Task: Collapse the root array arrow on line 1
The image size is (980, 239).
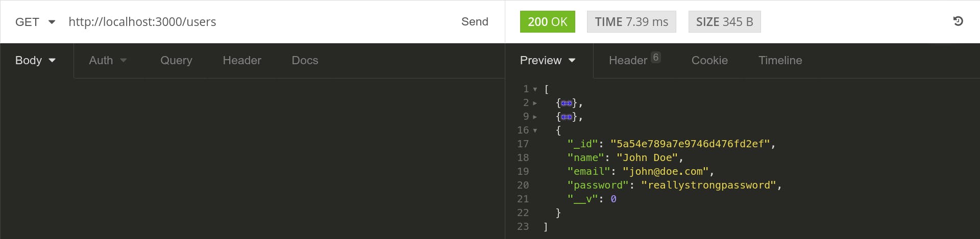Action: [535, 90]
